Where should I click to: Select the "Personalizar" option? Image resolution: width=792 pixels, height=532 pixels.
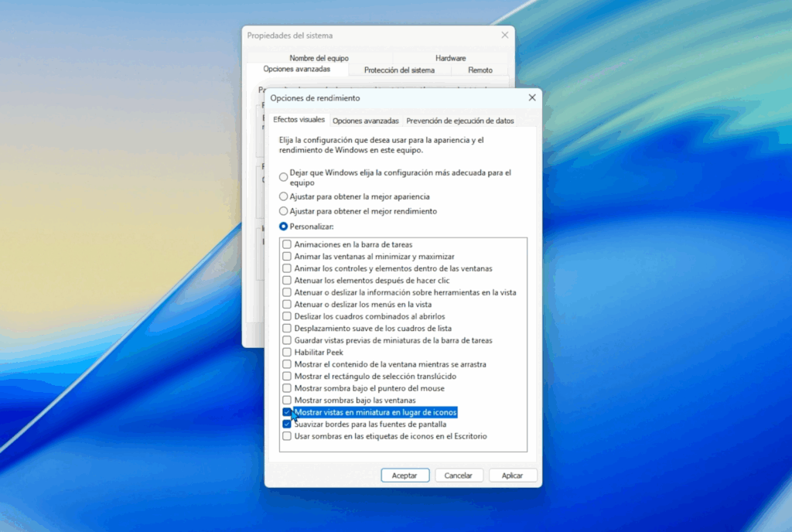(x=283, y=226)
